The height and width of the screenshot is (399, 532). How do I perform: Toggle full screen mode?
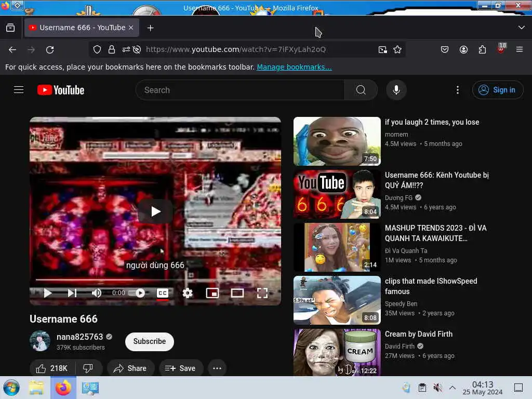coord(262,293)
